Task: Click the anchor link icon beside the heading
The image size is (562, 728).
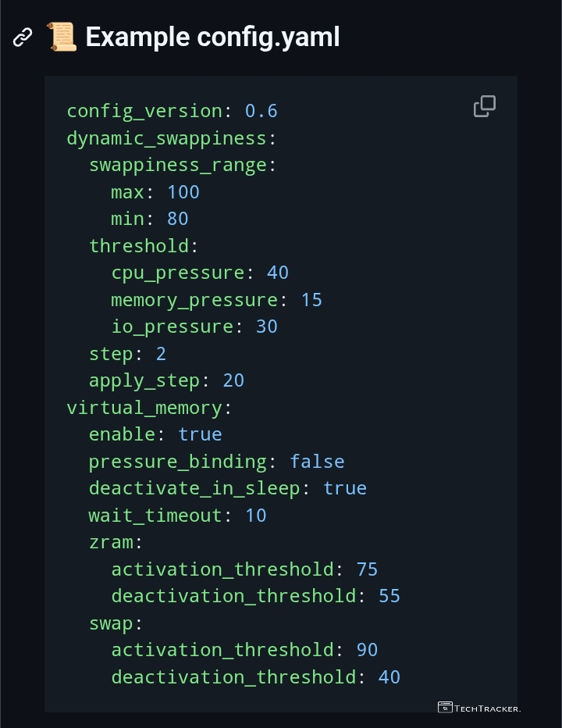Action: [23, 37]
